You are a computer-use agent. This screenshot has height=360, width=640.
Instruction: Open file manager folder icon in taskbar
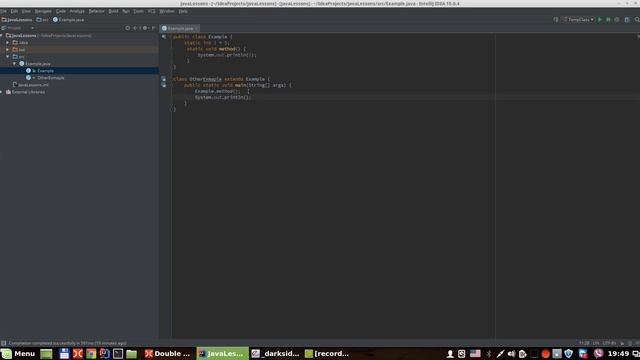131,353
